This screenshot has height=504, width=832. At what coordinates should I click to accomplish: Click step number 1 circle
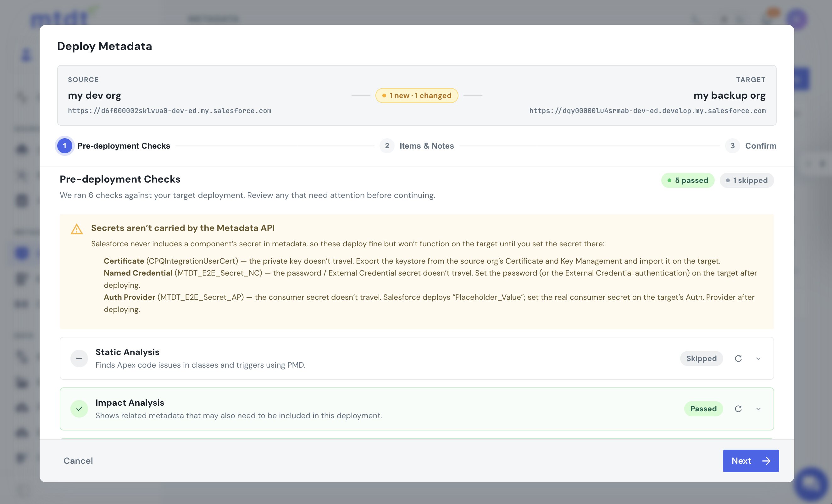pyautogui.click(x=64, y=146)
